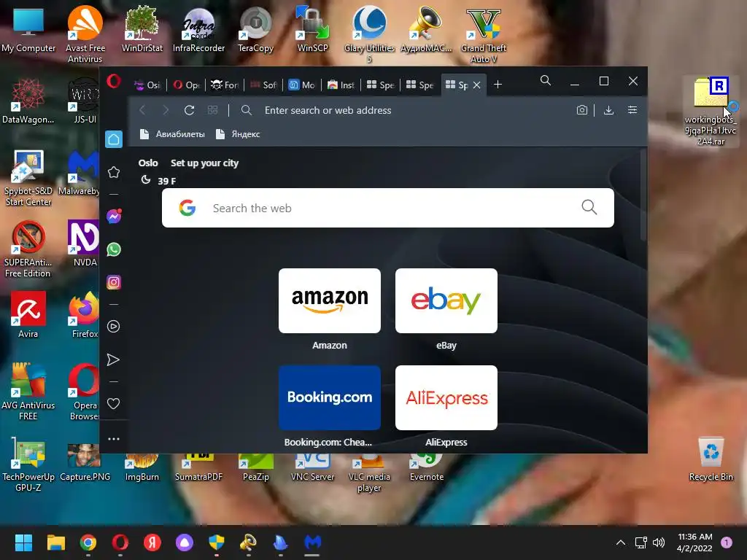Switch to the Ope tab
Viewport: 747px width, 560px height.
(186, 85)
